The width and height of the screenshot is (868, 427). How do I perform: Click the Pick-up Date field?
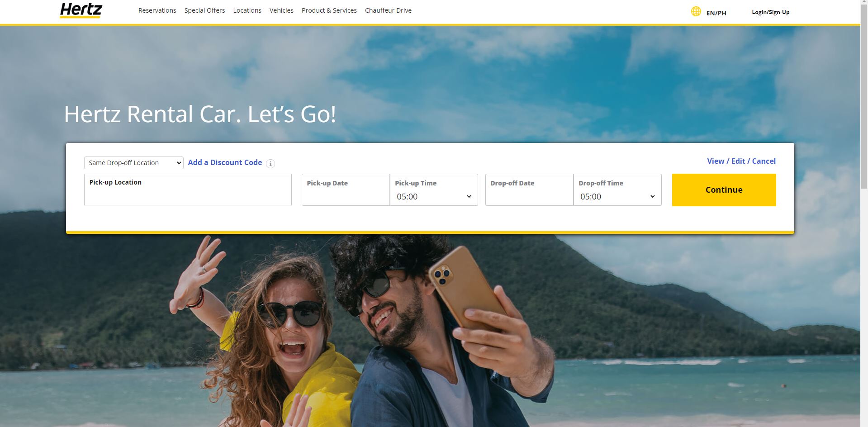[x=346, y=190]
